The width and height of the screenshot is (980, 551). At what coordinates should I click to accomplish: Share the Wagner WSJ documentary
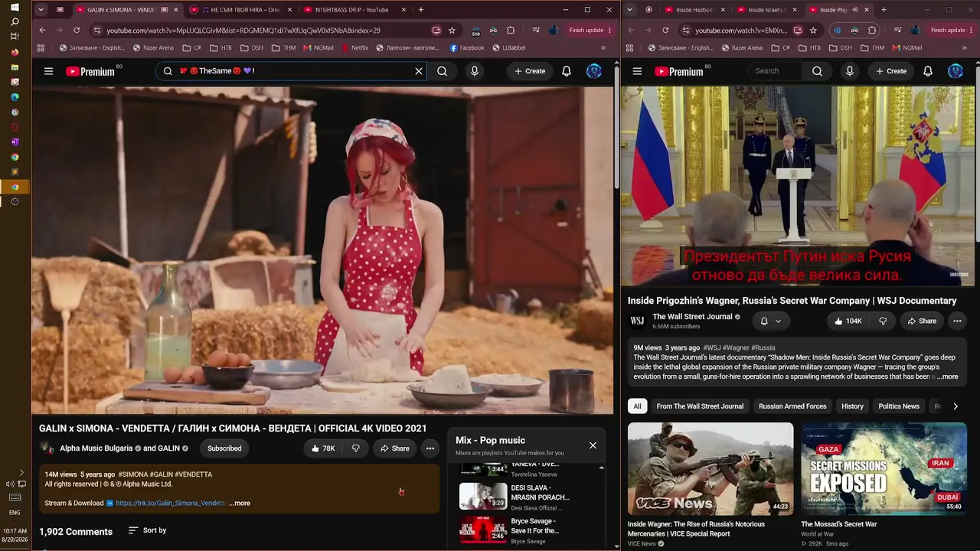(x=922, y=321)
